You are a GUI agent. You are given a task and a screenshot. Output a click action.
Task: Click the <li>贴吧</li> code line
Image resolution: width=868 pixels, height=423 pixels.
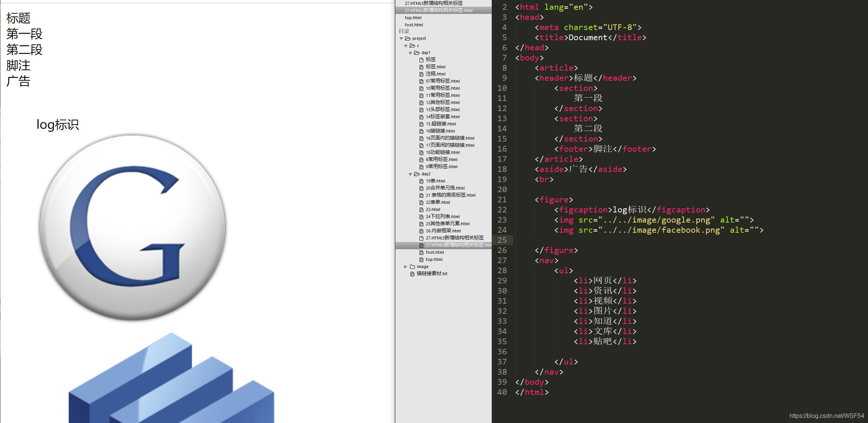coord(605,342)
